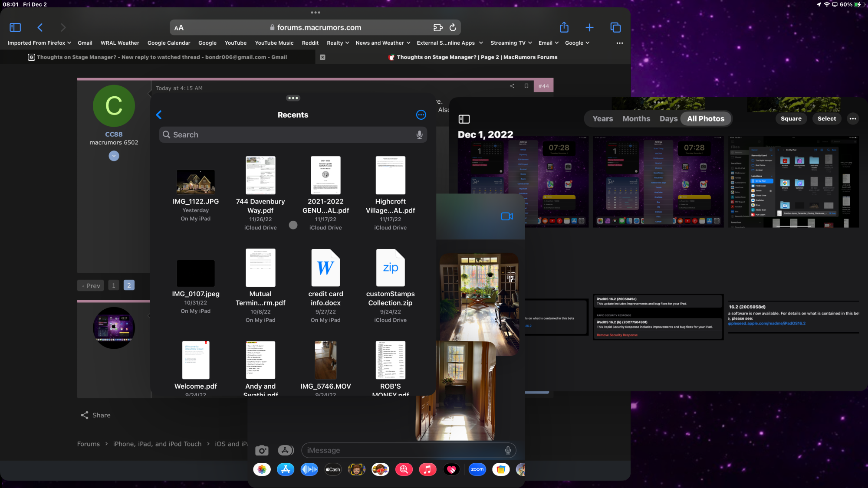
Task: Open Photos more options ellipsis
Action: pos(853,119)
